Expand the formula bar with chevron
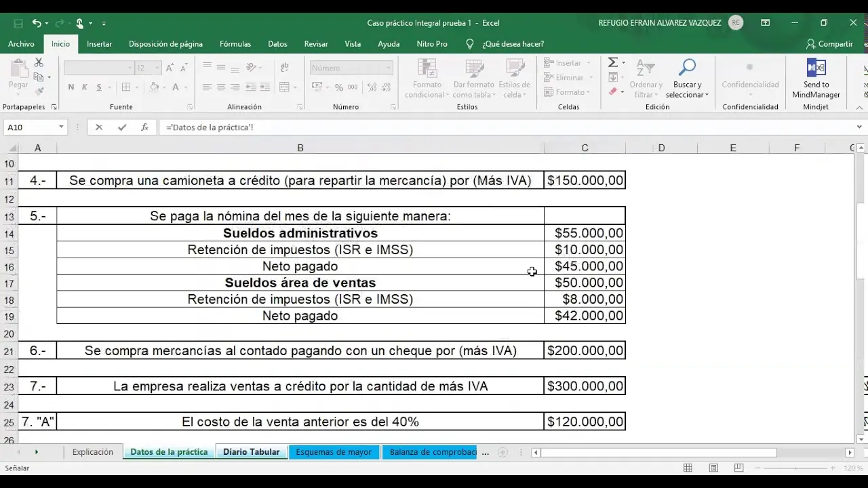Image resolution: width=868 pixels, height=488 pixels. tap(860, 127)
